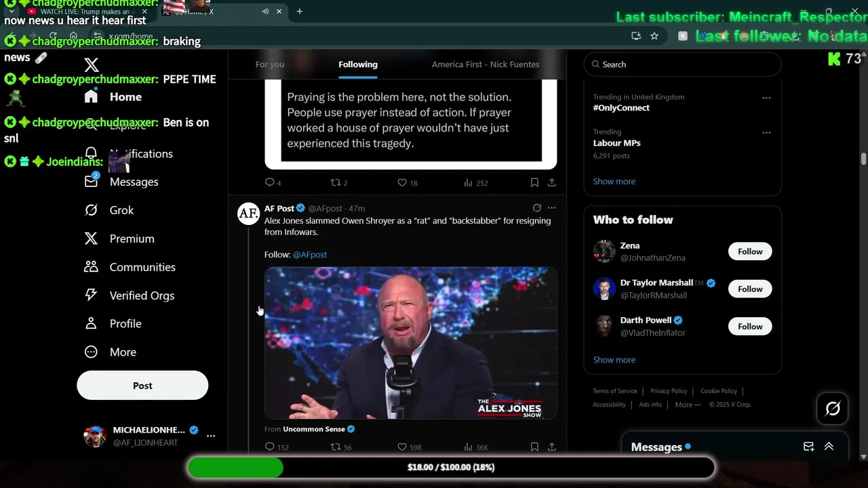Click the Notifications bell icon
The width and height of the screenshot is (868, 488).
pos(91,153)
